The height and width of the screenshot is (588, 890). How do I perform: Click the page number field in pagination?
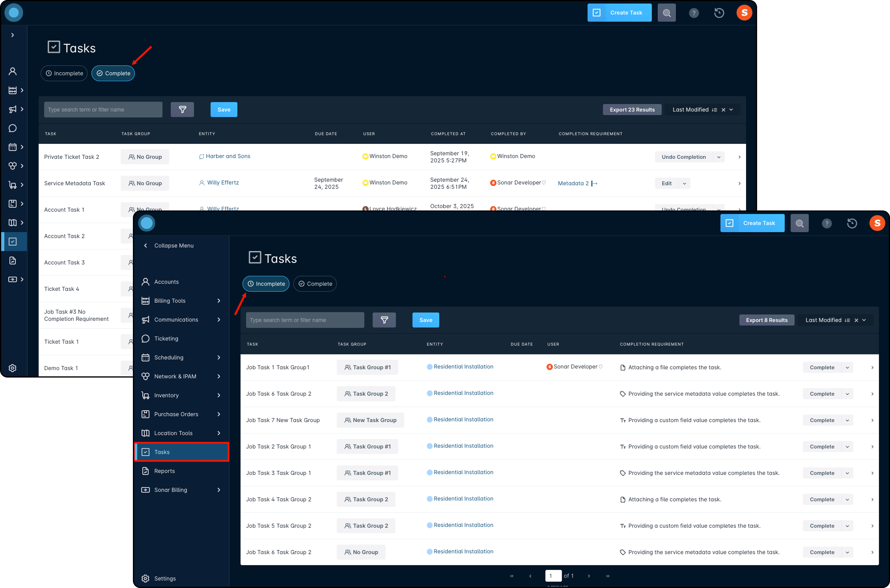pyautogui.click(x=553, y=576)
